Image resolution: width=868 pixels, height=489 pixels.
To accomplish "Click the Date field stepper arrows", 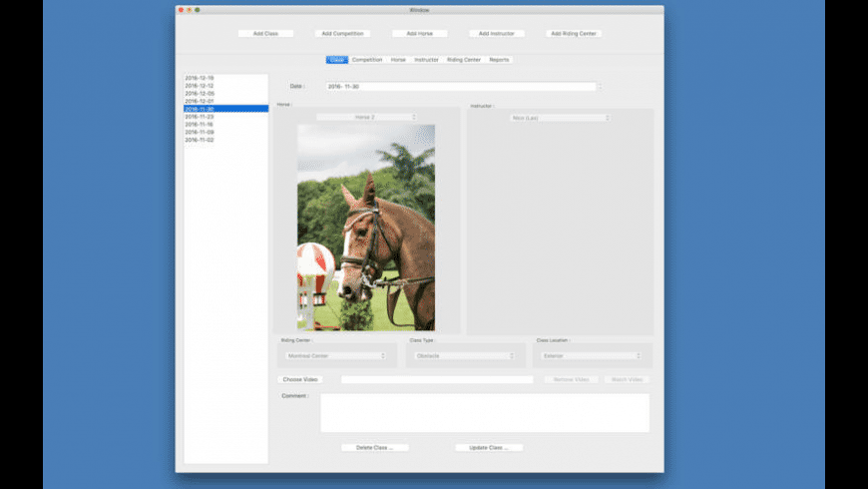I will 600,87.
